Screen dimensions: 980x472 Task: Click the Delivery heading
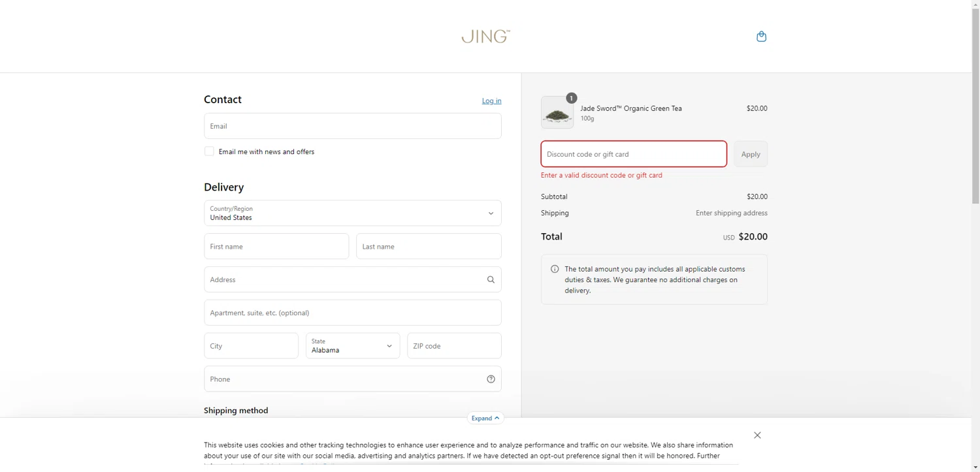coord(224,187)
